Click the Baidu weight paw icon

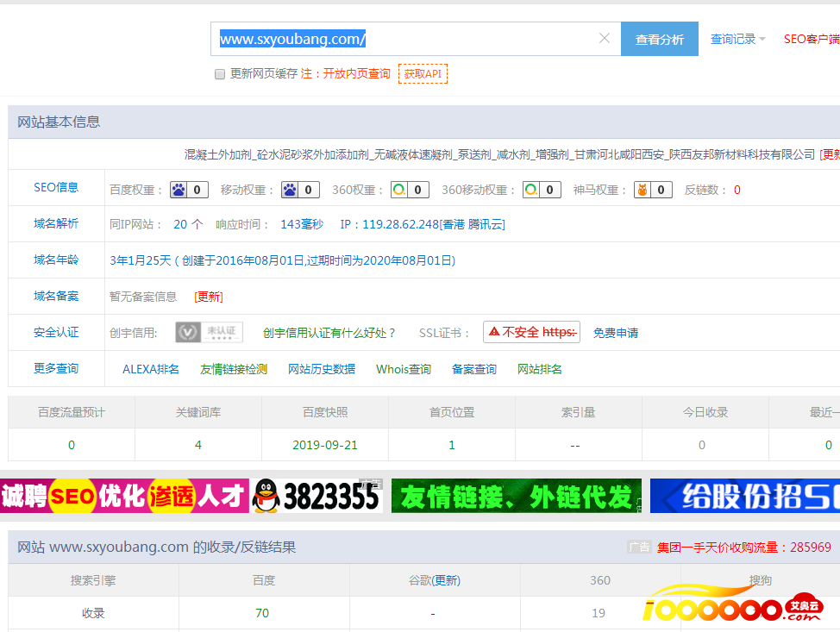click(179, 190)
